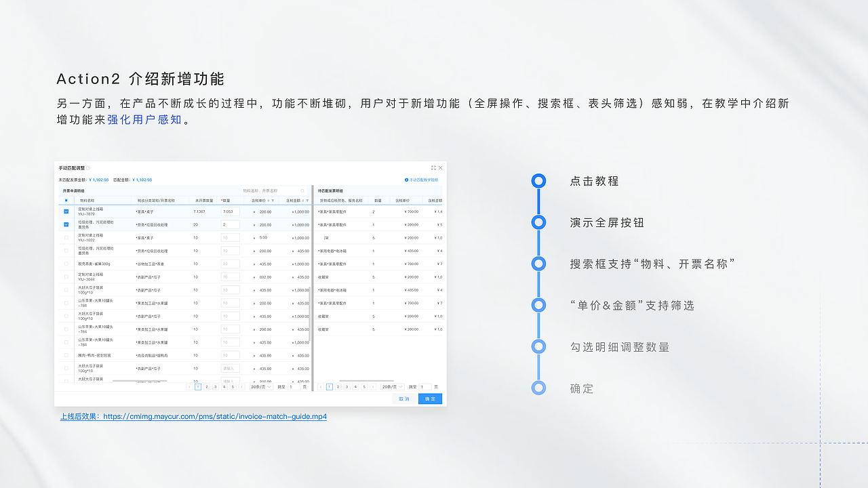Click the info icon beside 手动匹配教学视频

(x=406, y=180)
